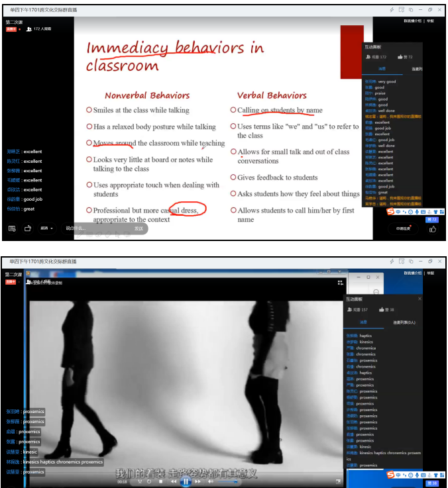
Task: Click the Sogou S logo in top window
Action: coord(390,212)
